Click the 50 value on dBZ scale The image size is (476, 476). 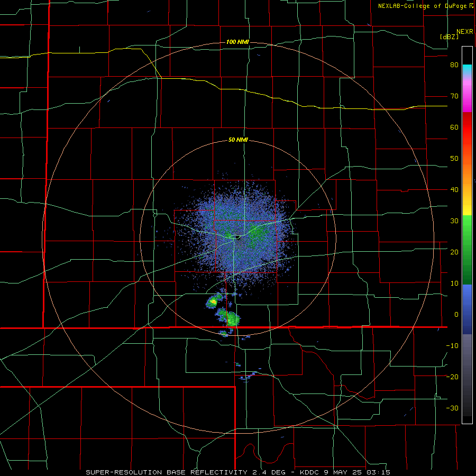(454, 159)
